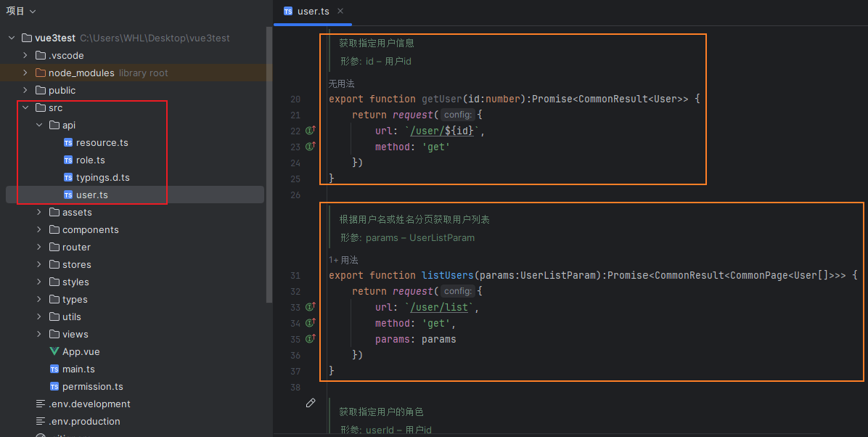Switch to the user.ts editor tab

point(313,12)
